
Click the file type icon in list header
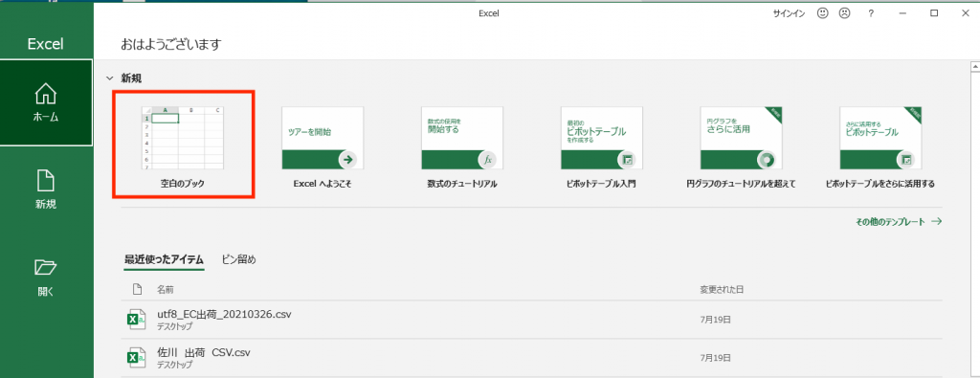click(138, 289)
